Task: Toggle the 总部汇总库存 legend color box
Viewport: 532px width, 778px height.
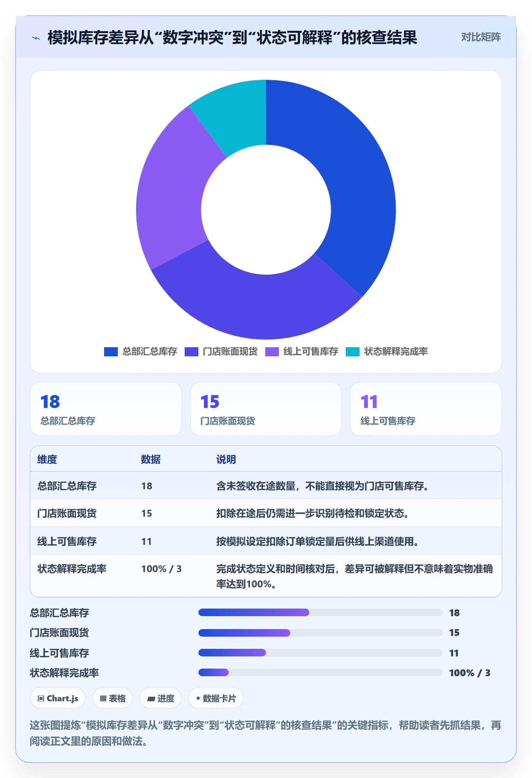Action: [111, 352]
